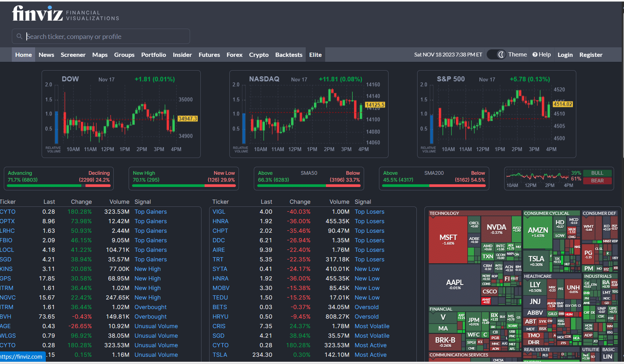Click the Help question mark icon
The width and height of the screenshot is (624, 364).
click(535, 55)
